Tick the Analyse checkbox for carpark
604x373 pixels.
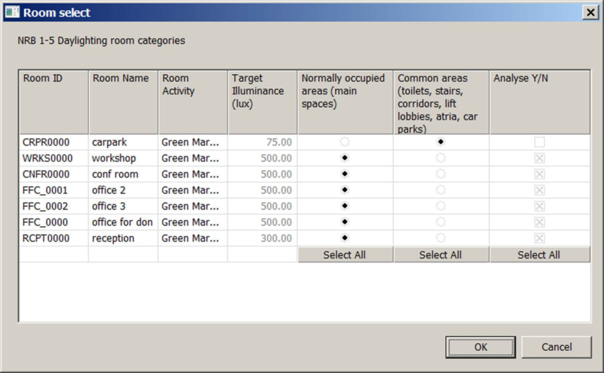[x=539, y=142]
